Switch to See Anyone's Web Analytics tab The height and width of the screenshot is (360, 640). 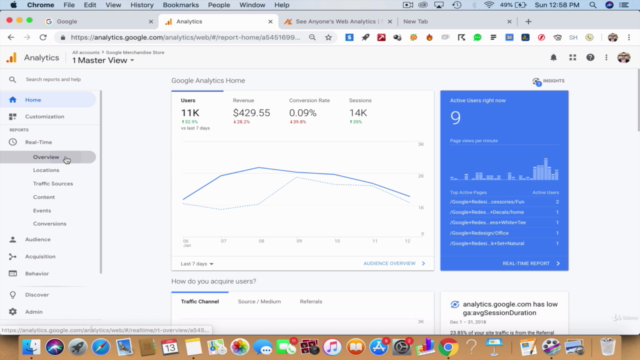pyautogui.click(x=338, y=22)
